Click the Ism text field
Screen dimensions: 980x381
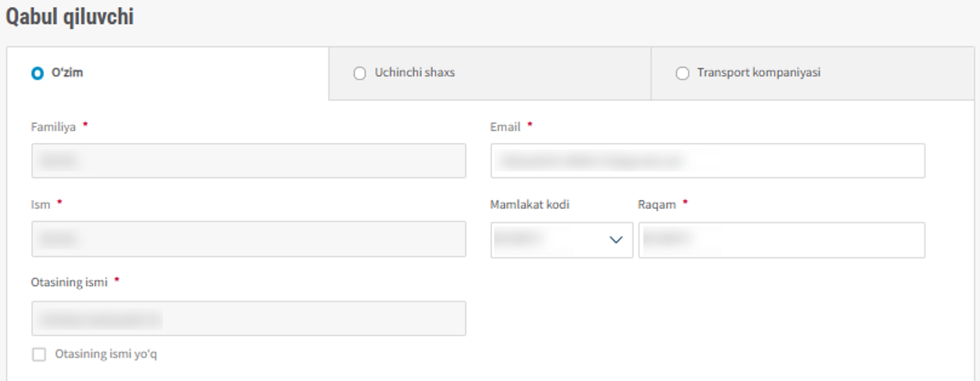click(249, 239)
